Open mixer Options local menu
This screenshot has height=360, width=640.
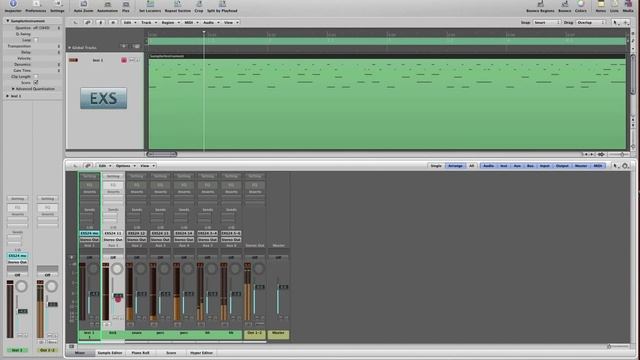tap(125, 166)
